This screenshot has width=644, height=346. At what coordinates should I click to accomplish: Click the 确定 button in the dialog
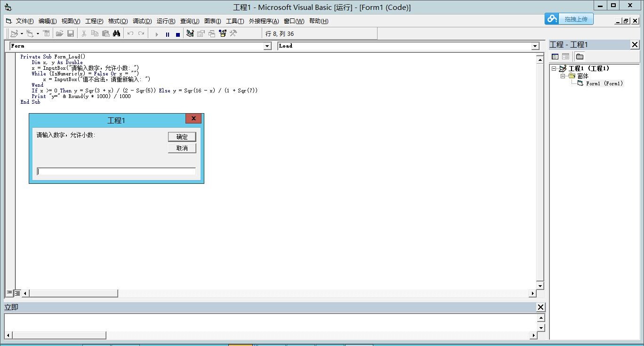[182, 137]
